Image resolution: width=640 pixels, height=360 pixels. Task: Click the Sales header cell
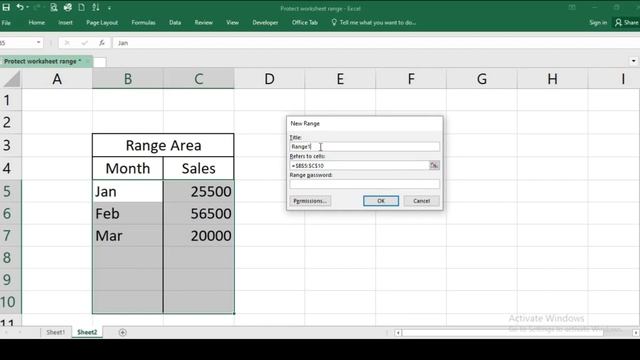pyautogui.click(x=199, y=168)
